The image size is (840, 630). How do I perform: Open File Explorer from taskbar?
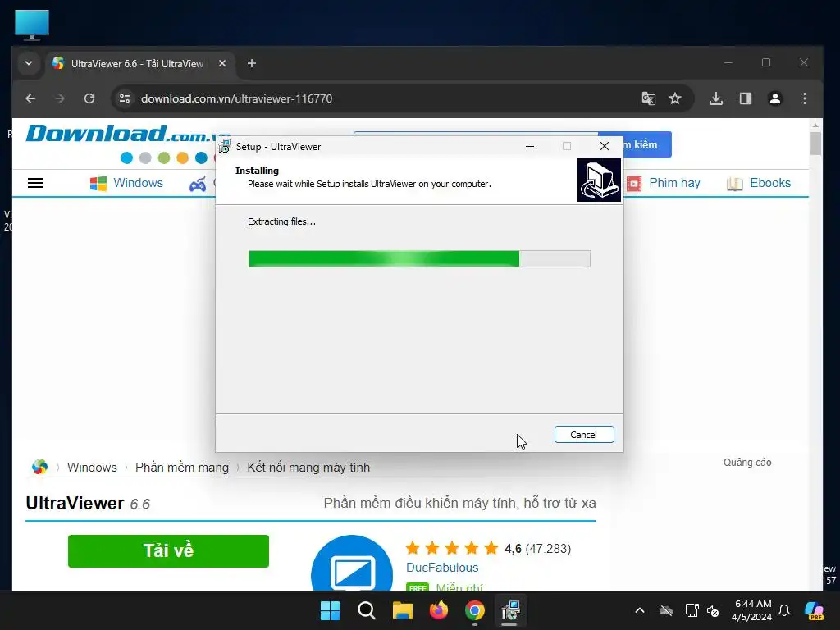402,610
